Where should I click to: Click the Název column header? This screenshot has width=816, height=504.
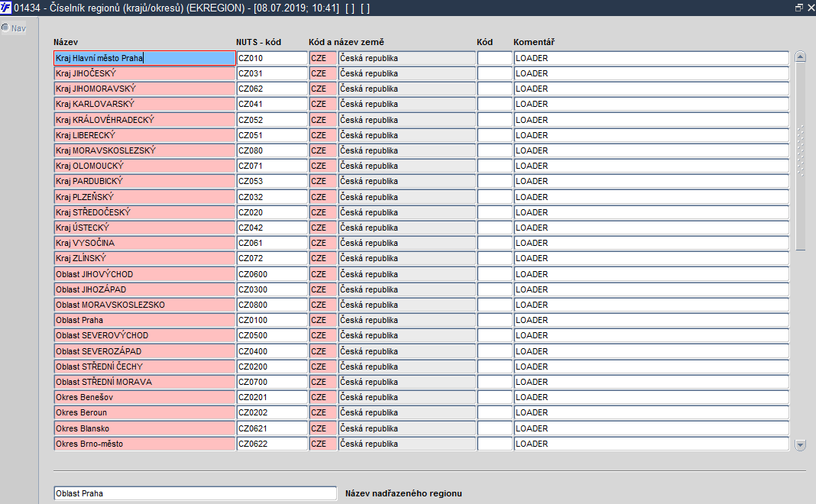coord(66,42)
